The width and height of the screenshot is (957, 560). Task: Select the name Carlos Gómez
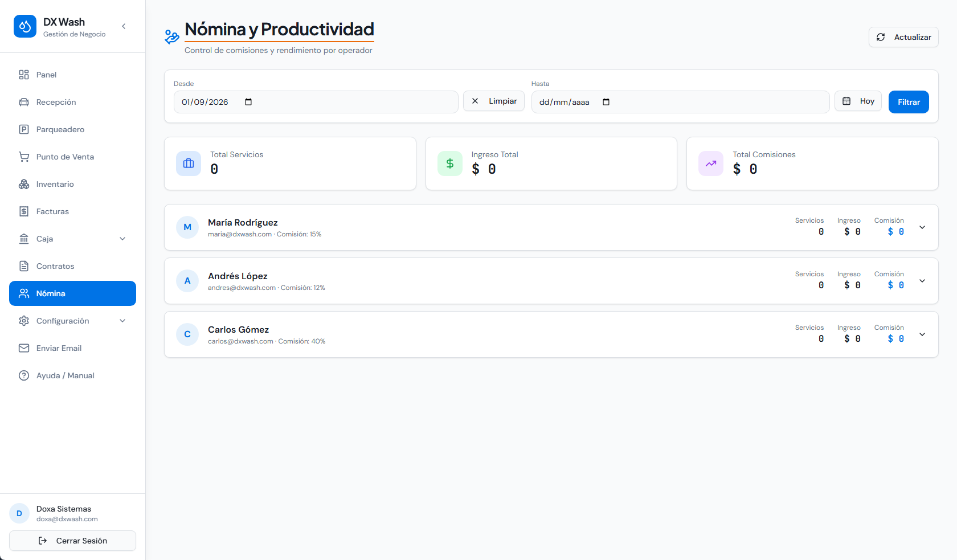click(x=238, y=330)
